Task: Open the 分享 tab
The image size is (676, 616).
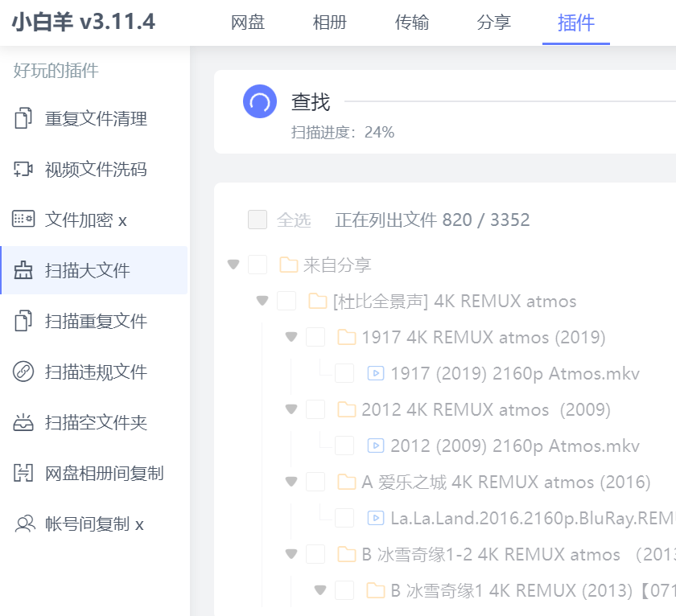Action: pos(493,23)
